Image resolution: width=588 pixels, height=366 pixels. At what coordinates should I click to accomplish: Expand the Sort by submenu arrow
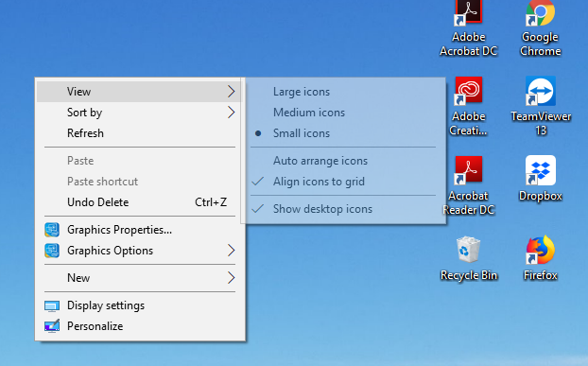pyautogui.click(x=232, y=113)
